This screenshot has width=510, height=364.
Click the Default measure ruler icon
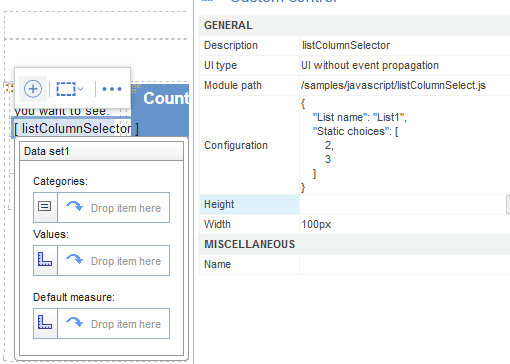(x=45, y=323)
